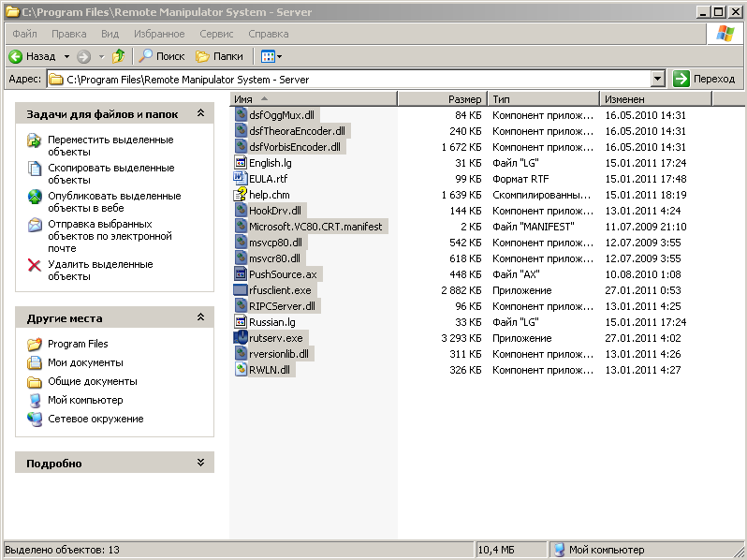
Task: Click the publish to web globe icon
Action: [x=35, y=197]
